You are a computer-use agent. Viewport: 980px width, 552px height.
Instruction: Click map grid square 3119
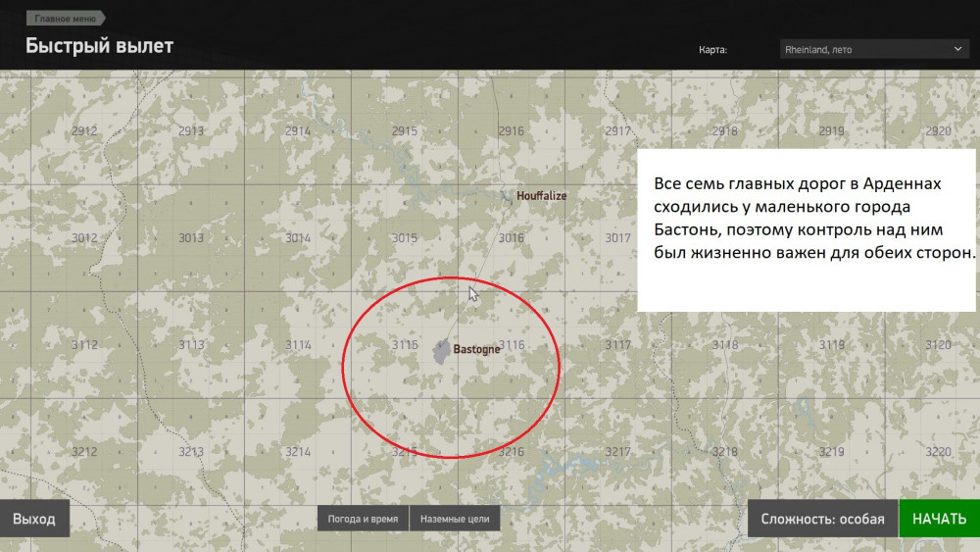click(832, 344)
